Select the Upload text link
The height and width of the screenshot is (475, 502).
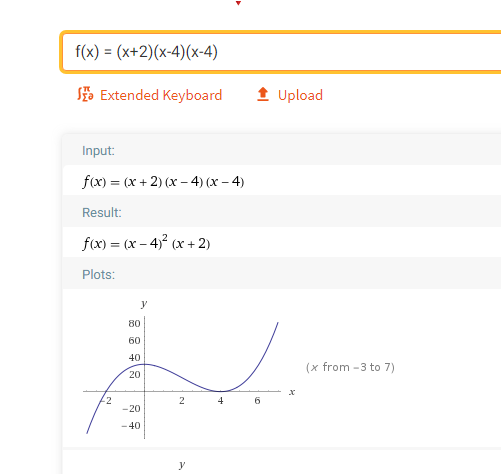[x=300, y=95]
